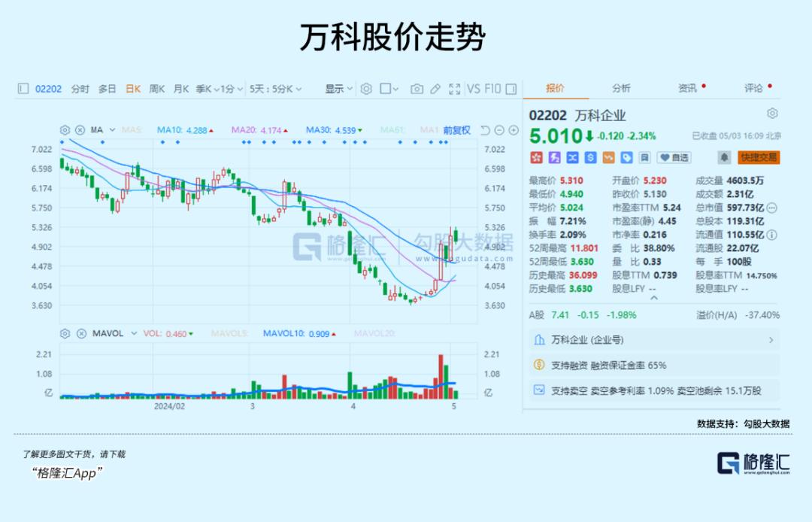Open the 前复权 adjustment selector
Viewport: 812px width, 522px height.
[456, 130]
